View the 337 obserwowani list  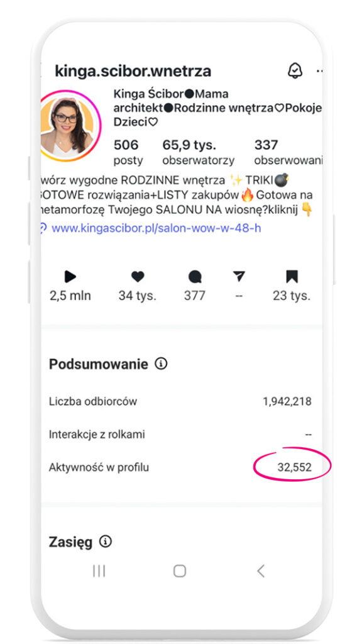point(288,152)
